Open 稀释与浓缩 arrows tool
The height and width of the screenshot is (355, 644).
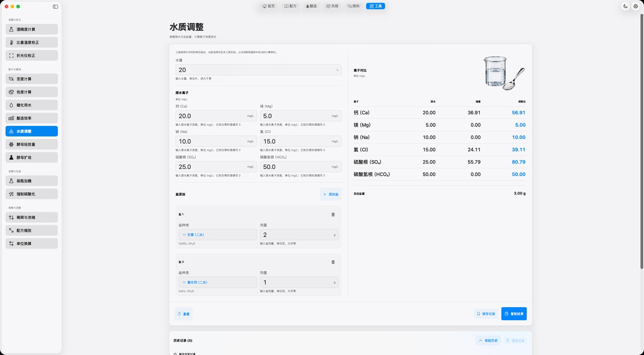tap(32, 218)
